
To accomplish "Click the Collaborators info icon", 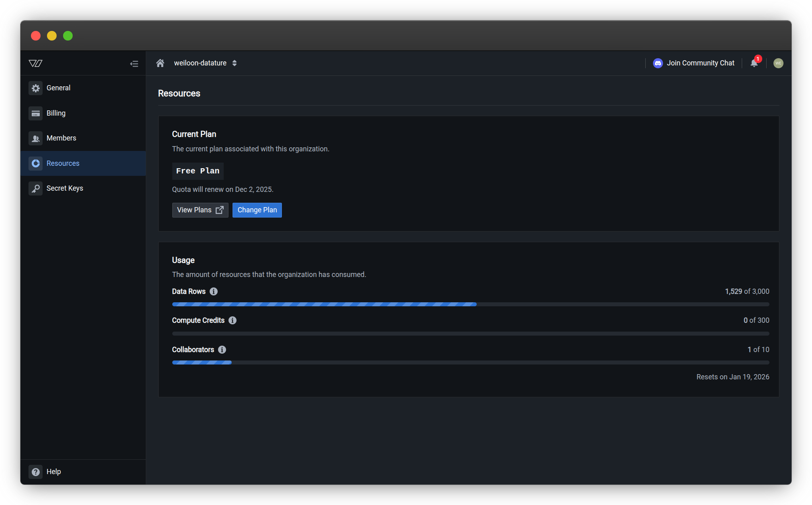I will 222,350.
